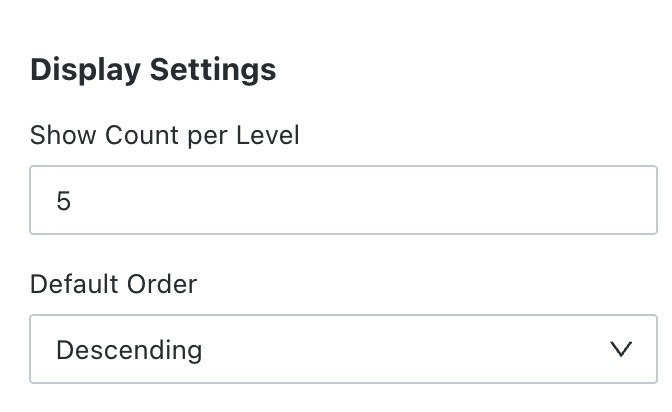
Task: Click the down arrow beside Descending
Action: [x=621, y=349]
